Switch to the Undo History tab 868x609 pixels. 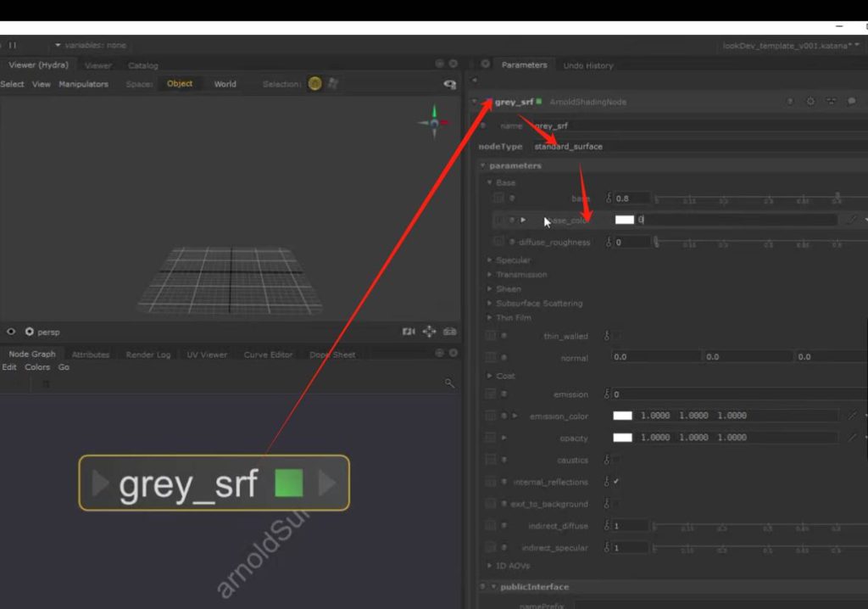(x=587, y=65)
